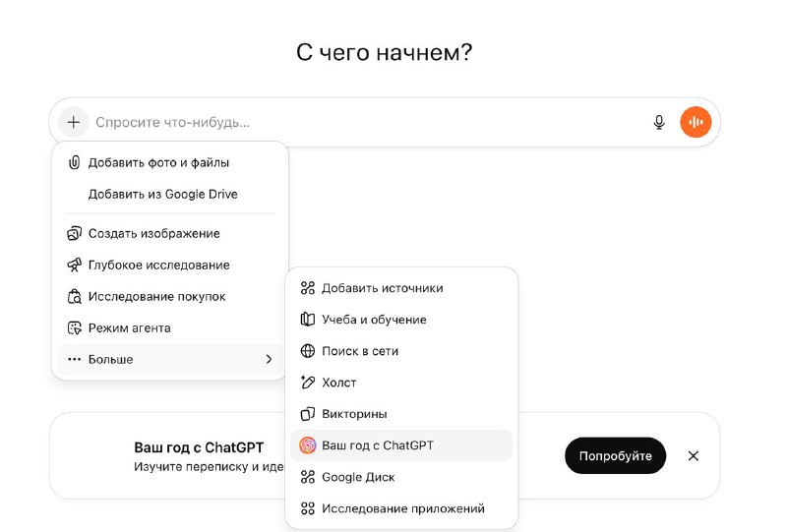Expand the Больше submenu chevron

[x=269, y=359]
